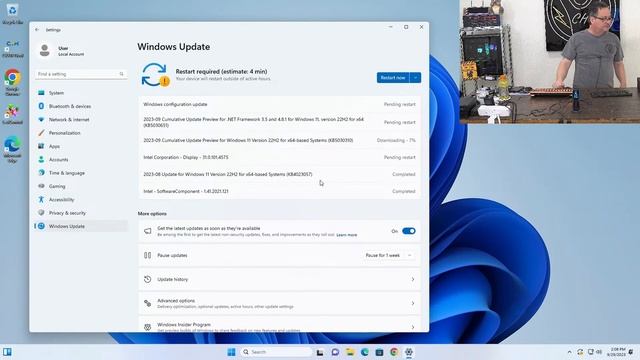This screenshot has height=360, width=640.
Task: Expand the Restart now dropdown arrow
Action: (415, 78)
